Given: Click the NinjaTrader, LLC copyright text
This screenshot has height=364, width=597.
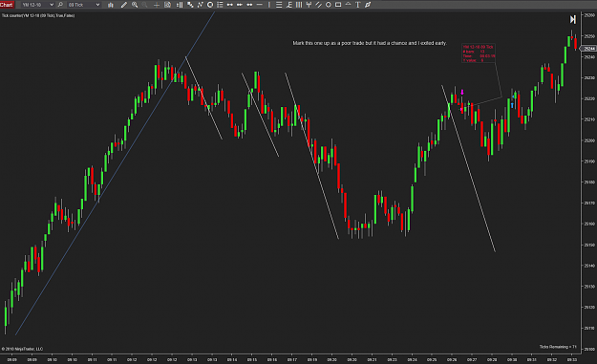Looking at the screenshot, I should [22, 349].
